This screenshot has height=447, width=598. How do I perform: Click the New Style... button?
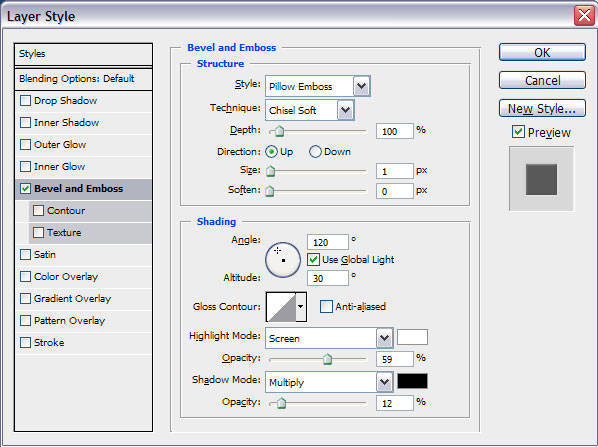click(542, 109)
